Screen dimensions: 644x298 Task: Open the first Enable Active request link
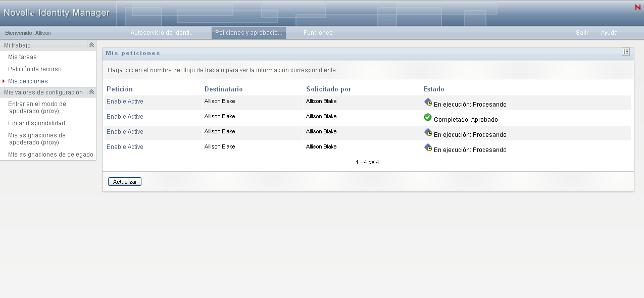[x=125, y=102]
